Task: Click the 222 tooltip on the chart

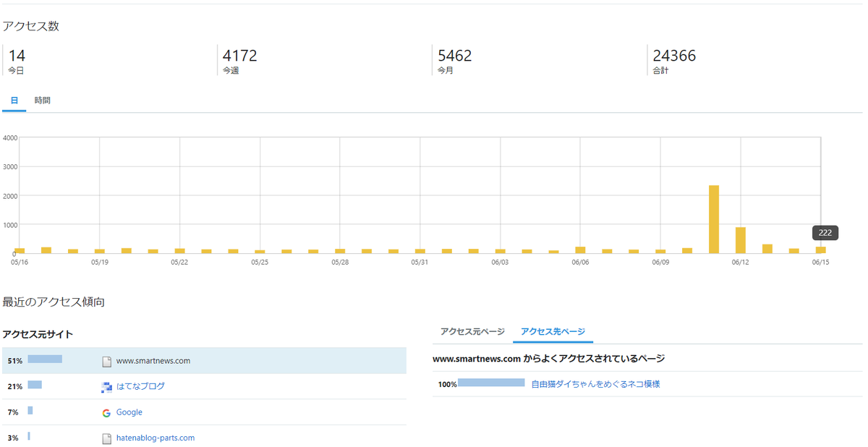Action: (x=825, y=233)
